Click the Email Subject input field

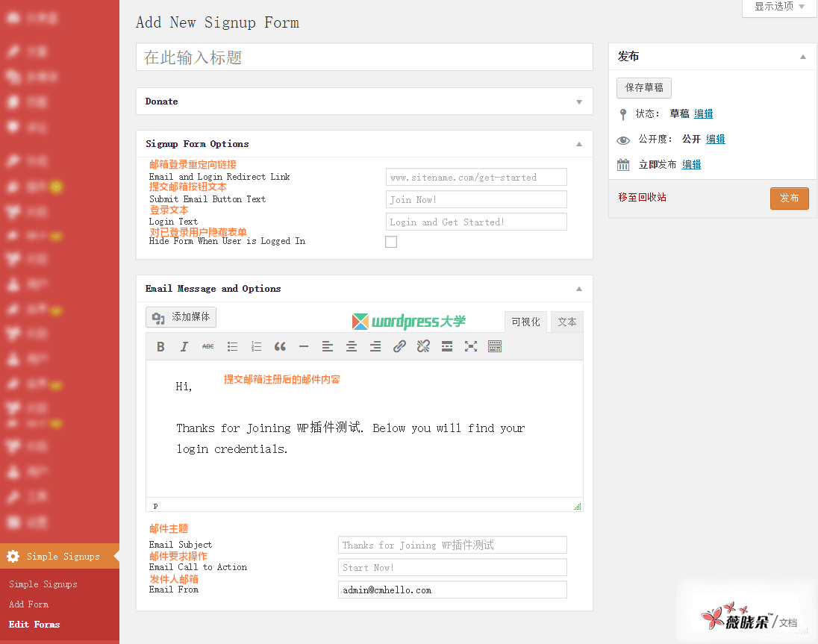(x=452, y=545)
